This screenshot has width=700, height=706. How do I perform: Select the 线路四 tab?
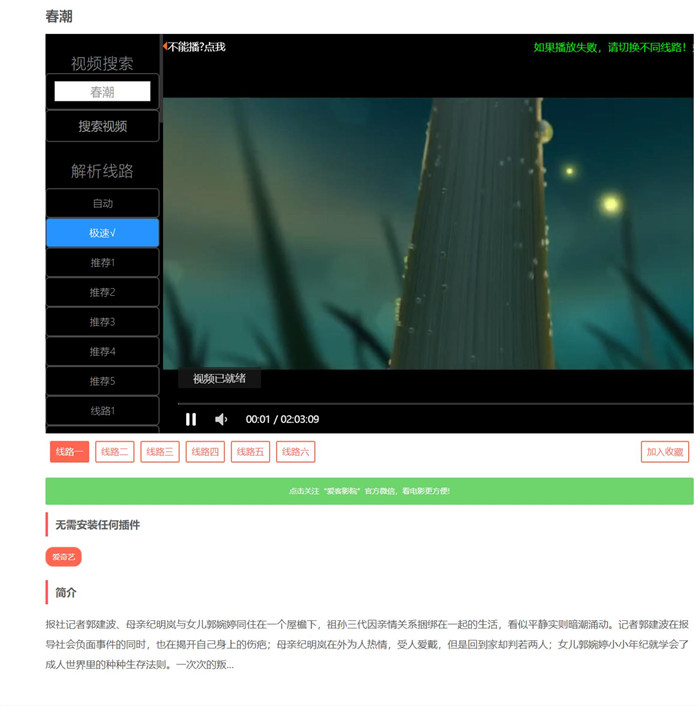pos(205,452)
